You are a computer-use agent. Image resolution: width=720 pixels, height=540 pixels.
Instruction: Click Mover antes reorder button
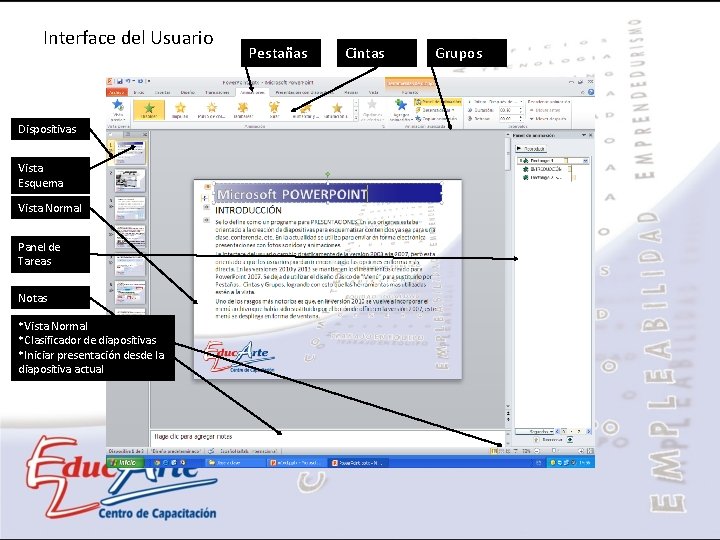point(545,110)
